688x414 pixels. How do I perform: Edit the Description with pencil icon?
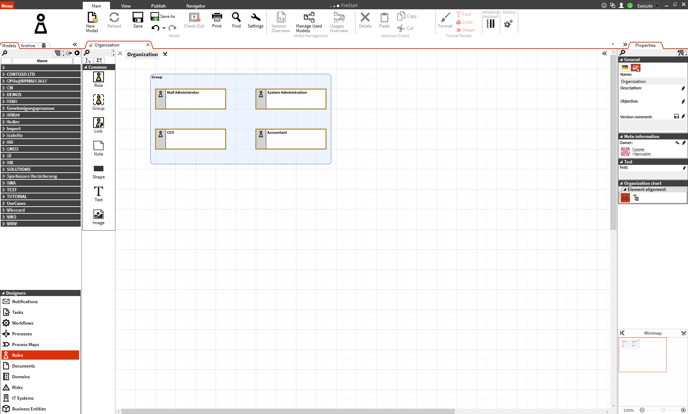(683, 88)
